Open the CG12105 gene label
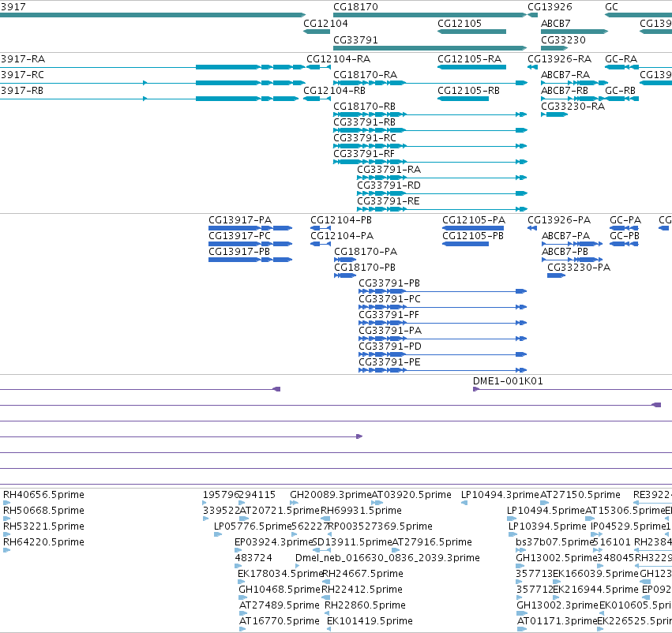Viewport: 672px width, 633px height. 460,24
